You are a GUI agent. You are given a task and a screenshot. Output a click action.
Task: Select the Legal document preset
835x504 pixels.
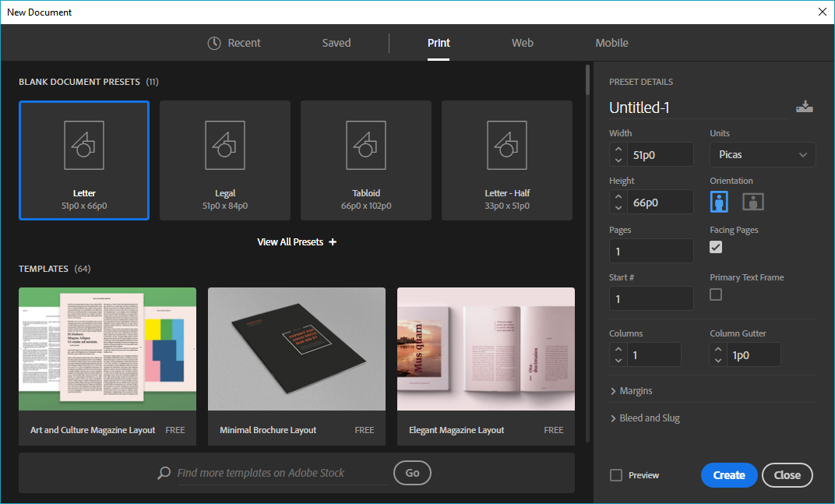224,160
